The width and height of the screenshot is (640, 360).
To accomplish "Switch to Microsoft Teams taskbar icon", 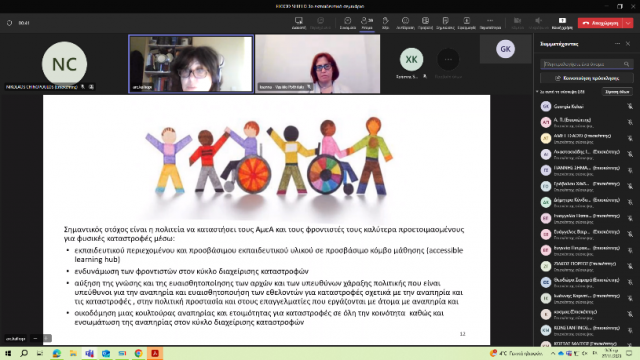I will tap(89, 353).
